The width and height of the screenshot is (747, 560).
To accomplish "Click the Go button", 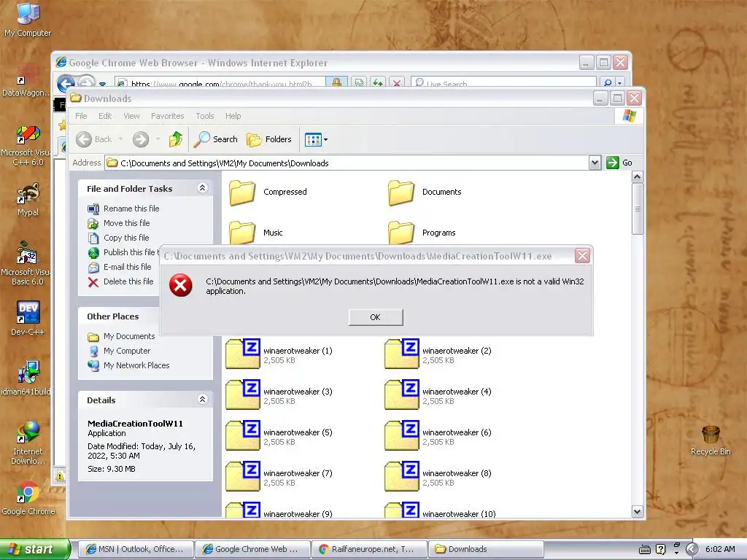I will [x=619, y=163].
